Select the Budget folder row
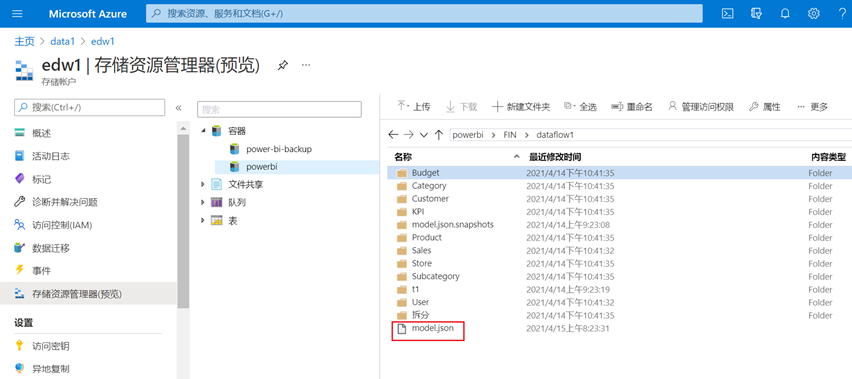Viewport: 852px width, 379px height. coord(619,173)
